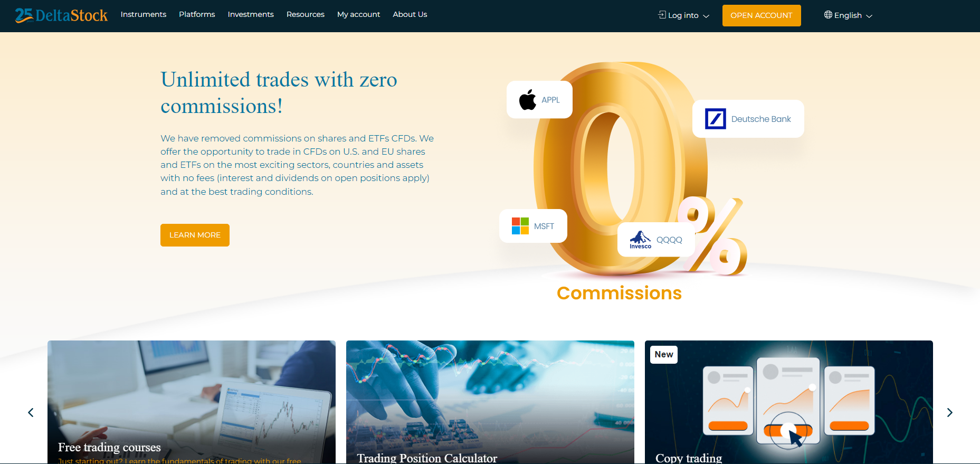This screenshot has height=464, width=980.
Task: Expand the English language dropdown
Action: 849,15
